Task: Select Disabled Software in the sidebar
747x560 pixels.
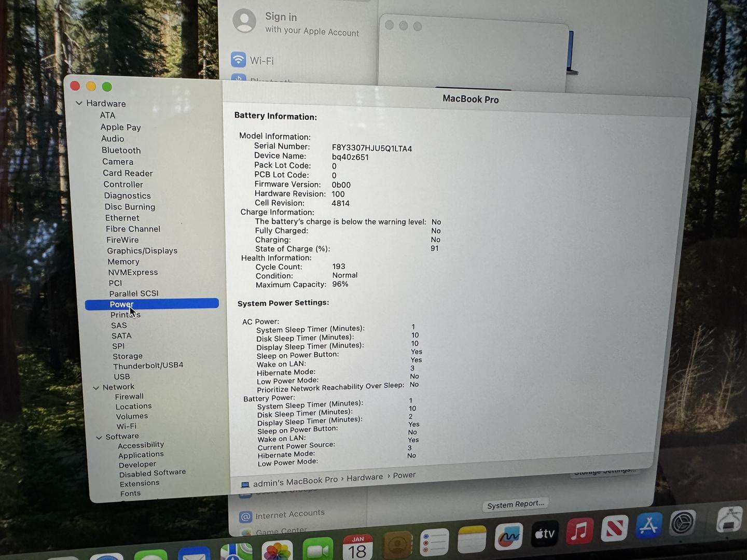Action: pyautogui.click(x=153, y=473)
